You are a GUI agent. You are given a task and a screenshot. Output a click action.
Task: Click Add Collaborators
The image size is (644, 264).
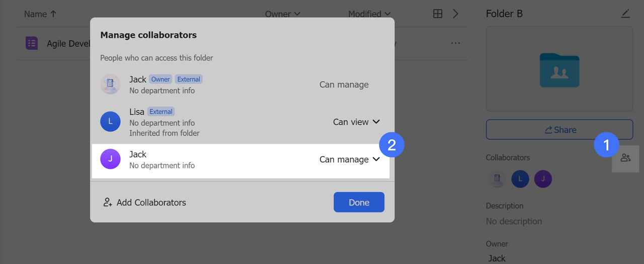(x=144, y=203)
